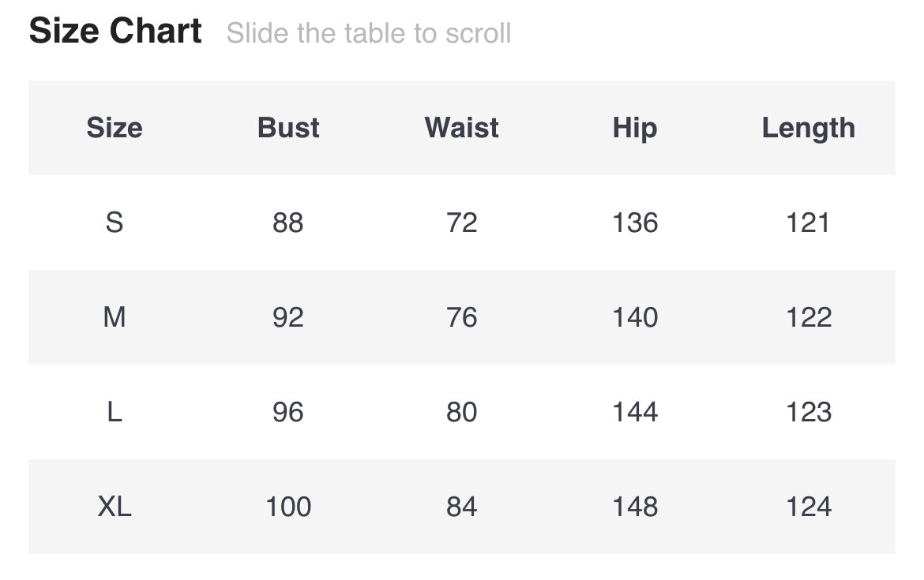Click the Length column header
The image size is (924, 580).
808,128
